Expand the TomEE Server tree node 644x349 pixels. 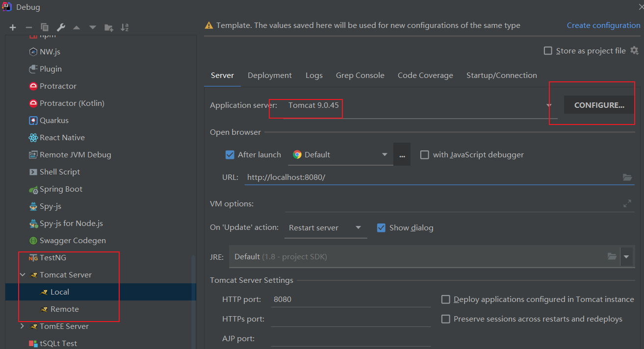pyautogui.click(x=22, y=326)
